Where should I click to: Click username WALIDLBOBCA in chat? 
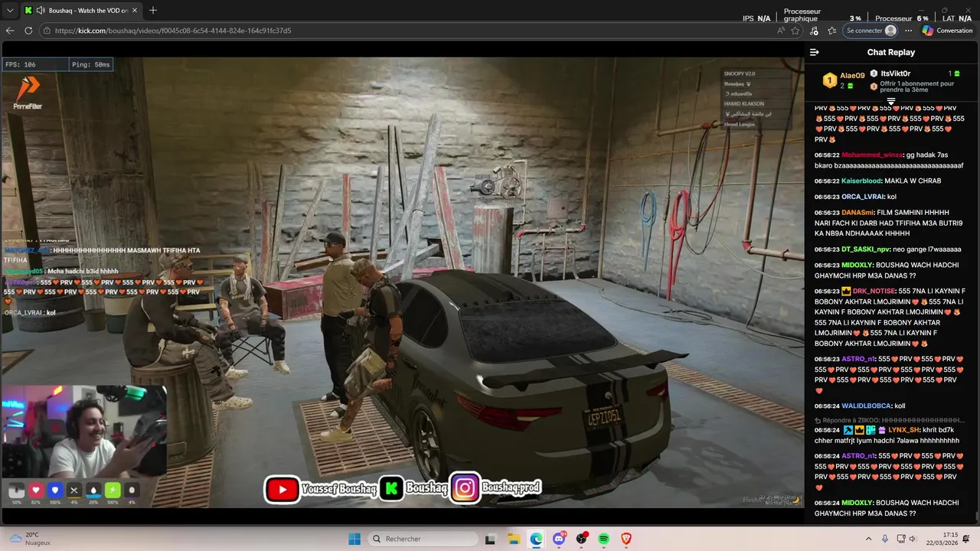[x=866, y=406]
